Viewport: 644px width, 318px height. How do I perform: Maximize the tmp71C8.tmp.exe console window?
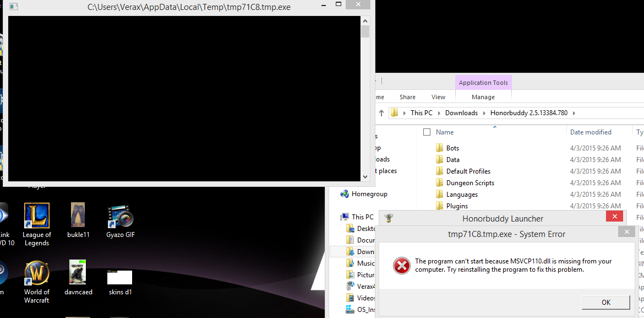(339, 4)
